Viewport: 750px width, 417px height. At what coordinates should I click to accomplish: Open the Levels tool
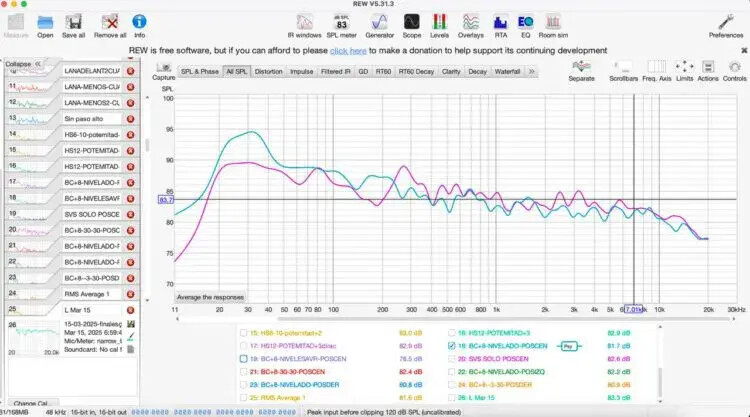pos(439,26)
